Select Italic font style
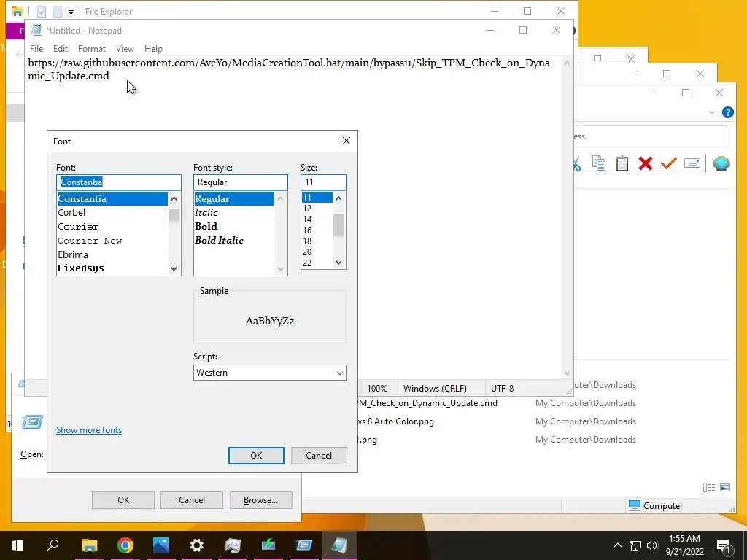This screenshot has height=560, width=747. pyautogui.click(x=234, y=212)
